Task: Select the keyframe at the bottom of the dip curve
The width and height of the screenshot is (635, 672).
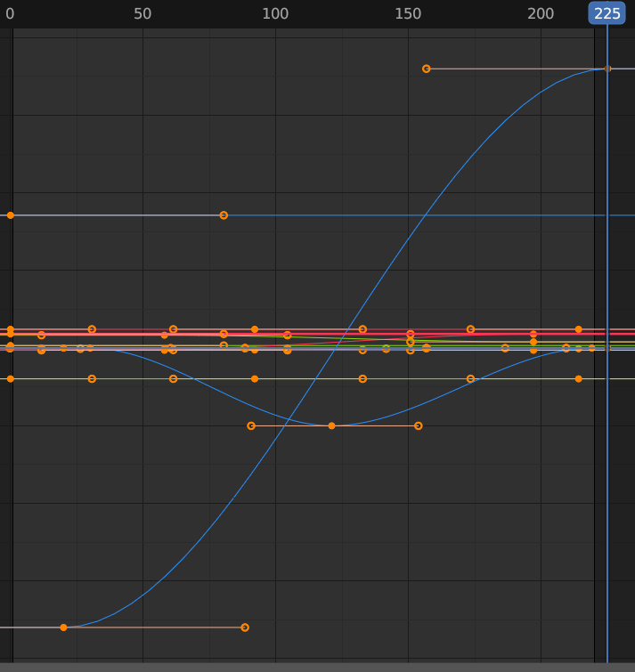Action: pyautogui.click(x=331, y=425)
